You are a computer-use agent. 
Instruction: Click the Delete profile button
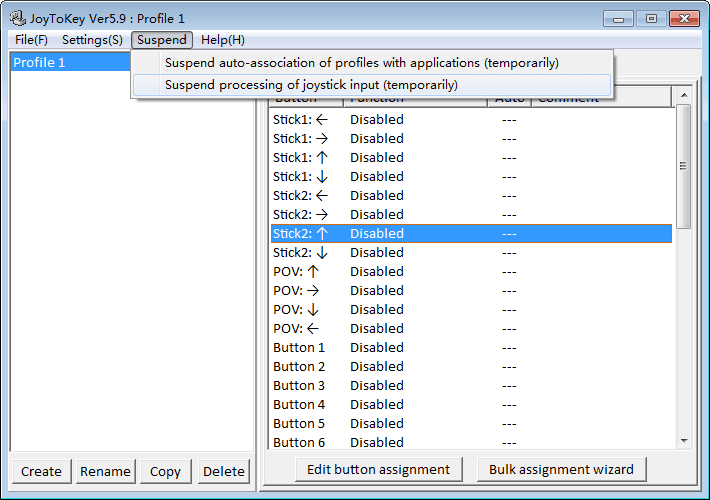pyautogui.click(x=223, y=471)
